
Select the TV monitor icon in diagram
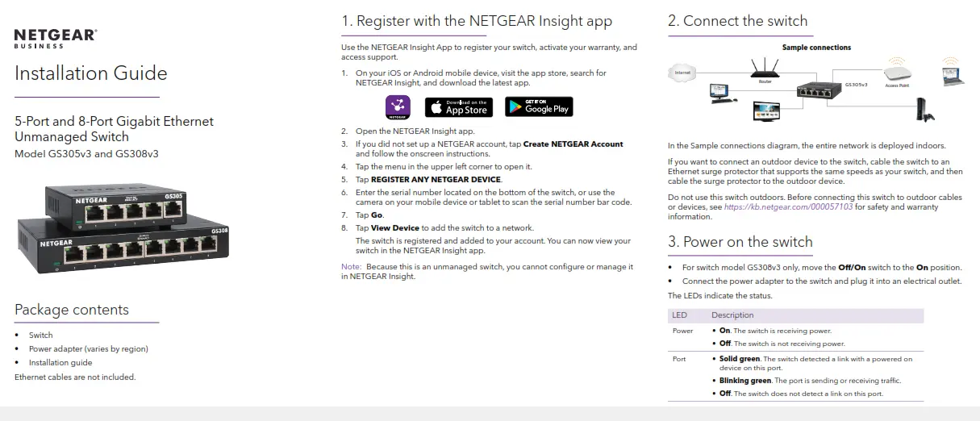pyautogui.click(x=765, y=111)
